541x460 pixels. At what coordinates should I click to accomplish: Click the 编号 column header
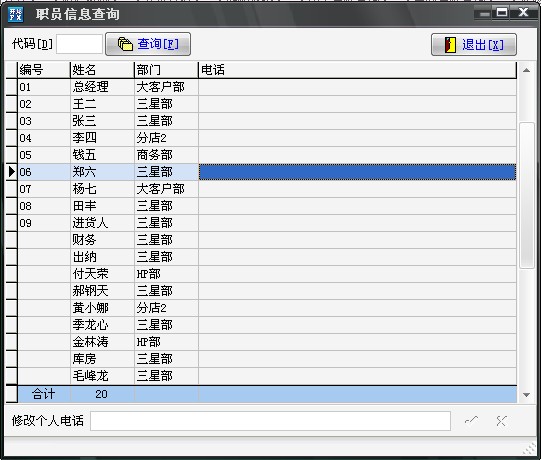pos(44,70)
